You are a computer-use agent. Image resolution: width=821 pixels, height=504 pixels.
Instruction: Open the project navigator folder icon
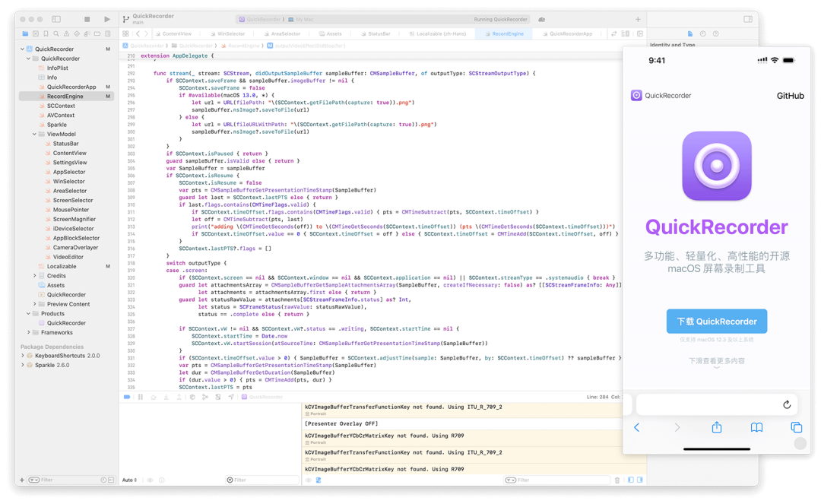[25, 33]
